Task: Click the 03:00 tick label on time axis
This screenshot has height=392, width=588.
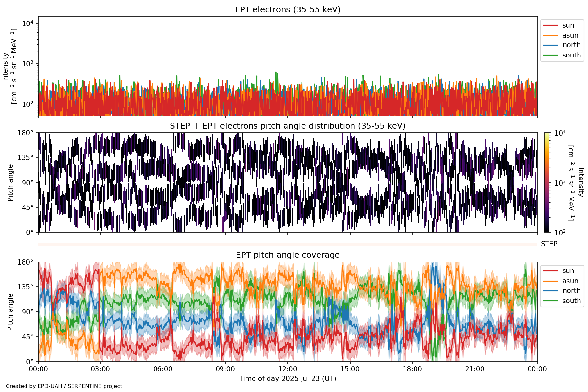Action: tap(101, 369)
